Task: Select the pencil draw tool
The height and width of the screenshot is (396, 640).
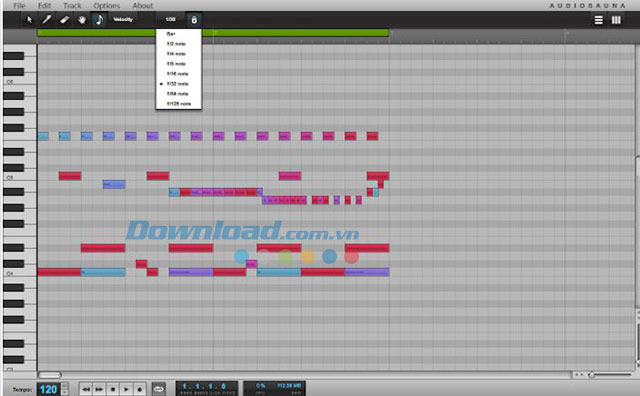Action: point(47,20)
